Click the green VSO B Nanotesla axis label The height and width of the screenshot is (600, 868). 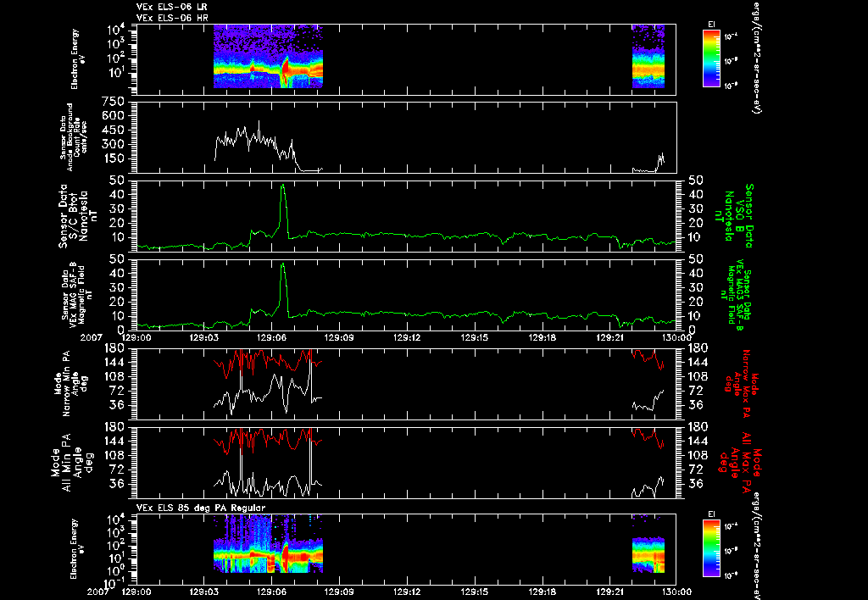(734, 216)
